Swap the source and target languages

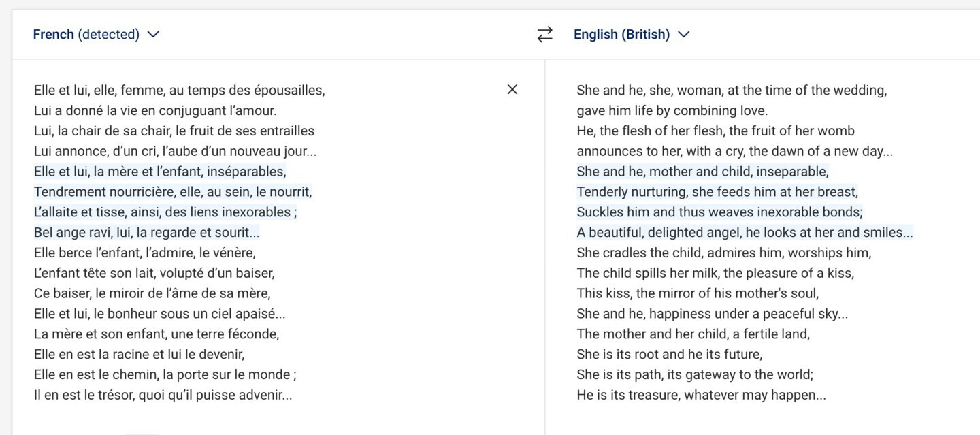(544, 34)
